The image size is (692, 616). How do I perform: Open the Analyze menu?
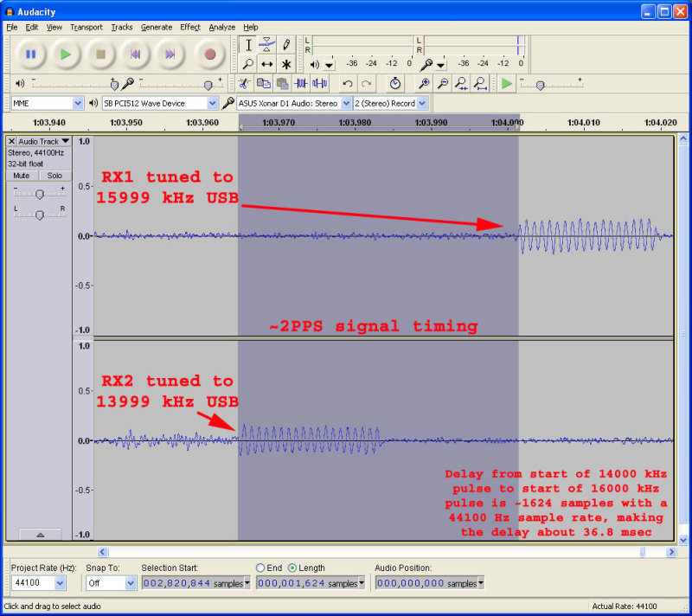[x=222, y=28]
